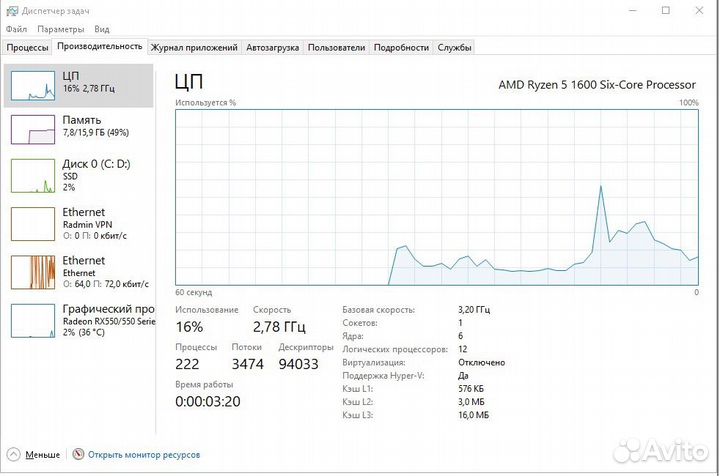Click the AMD Ryzen 5 1600 processor name
The height and width of the screenshot is (476, 720).
(597, 85)
